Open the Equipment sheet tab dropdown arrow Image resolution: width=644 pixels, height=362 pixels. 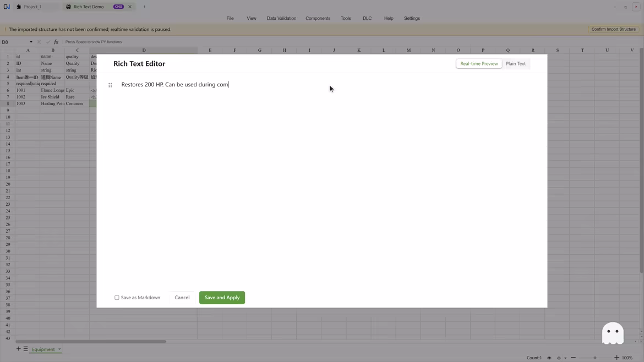pyautogui.click(x=59, y=349)
